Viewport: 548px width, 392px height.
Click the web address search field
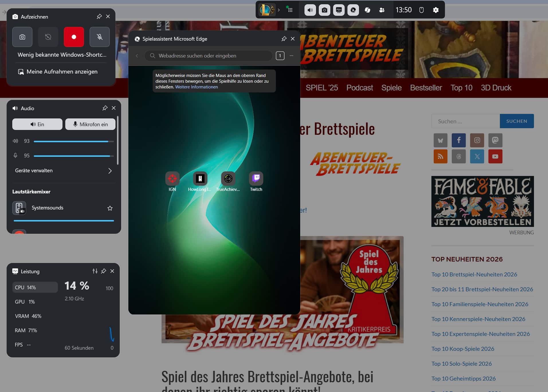(x=209, y=56)
